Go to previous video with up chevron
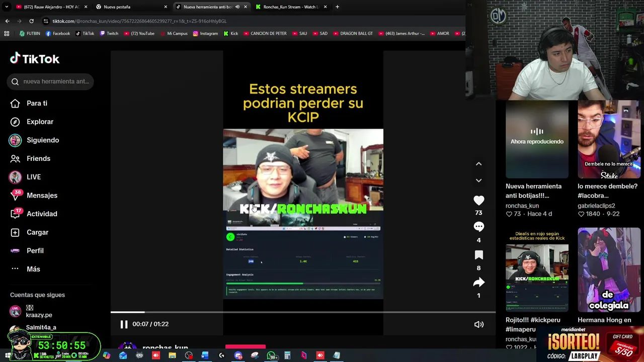644x362 pixels. (x=478, y=163)
